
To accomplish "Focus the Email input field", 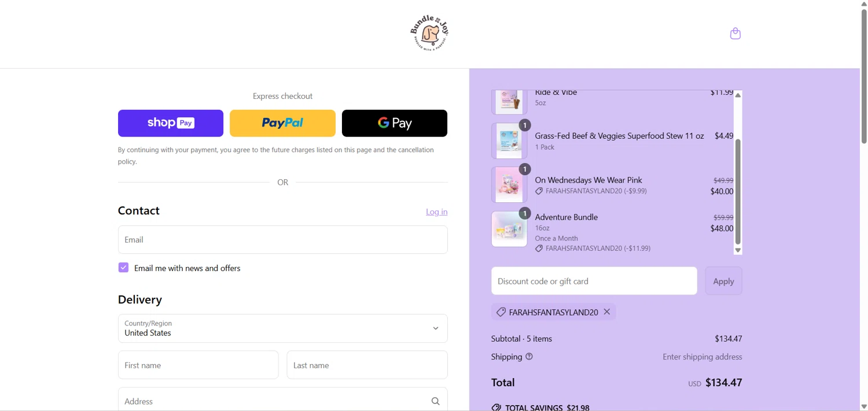I will pos(282,239).
